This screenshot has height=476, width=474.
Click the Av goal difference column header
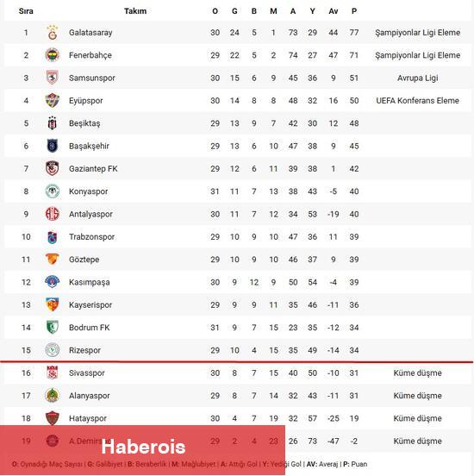[x=334, y=11]
